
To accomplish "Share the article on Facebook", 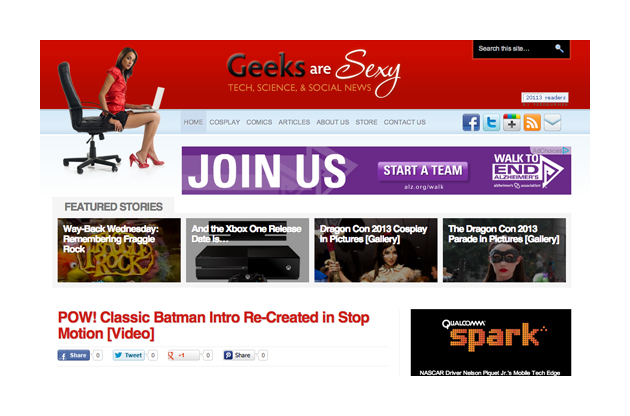I will point(74,355).
